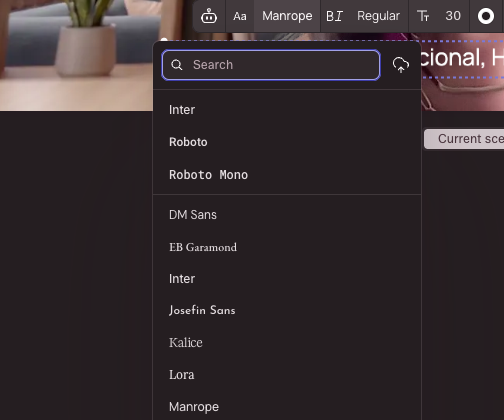Toggle bold formatting with the B icon
Screen dimensions: 504x420
pyautogui.click(x=329, y=16)
